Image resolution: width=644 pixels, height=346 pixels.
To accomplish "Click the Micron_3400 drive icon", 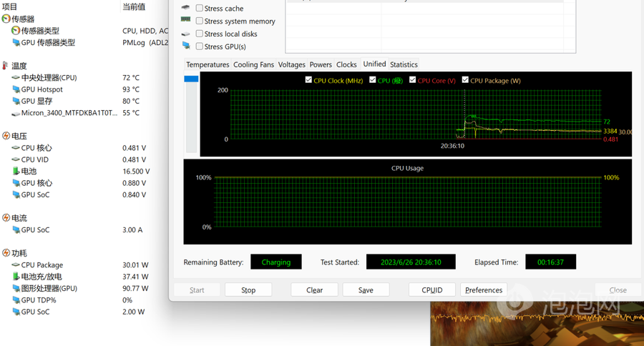I will pyautogui.click(x=16, y=113).
